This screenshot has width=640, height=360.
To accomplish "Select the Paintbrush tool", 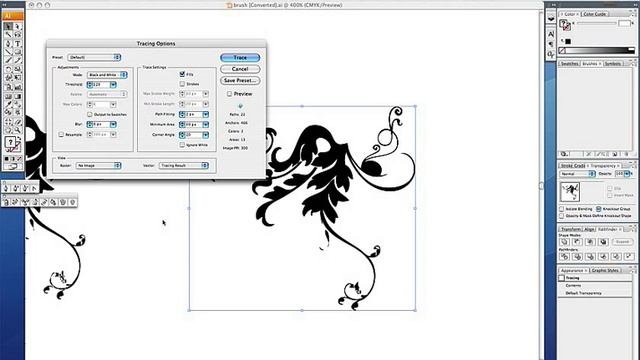I will click(x=8, y=60).
